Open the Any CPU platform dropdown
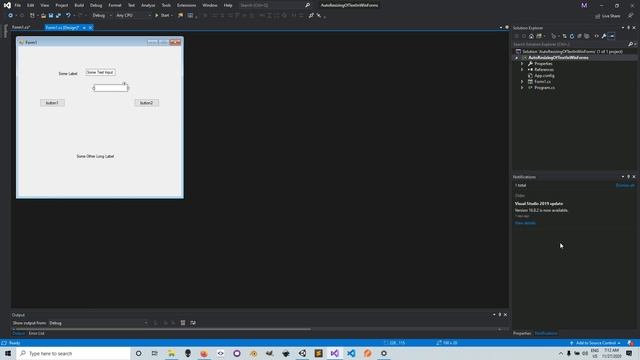 [x=133, y=16]
